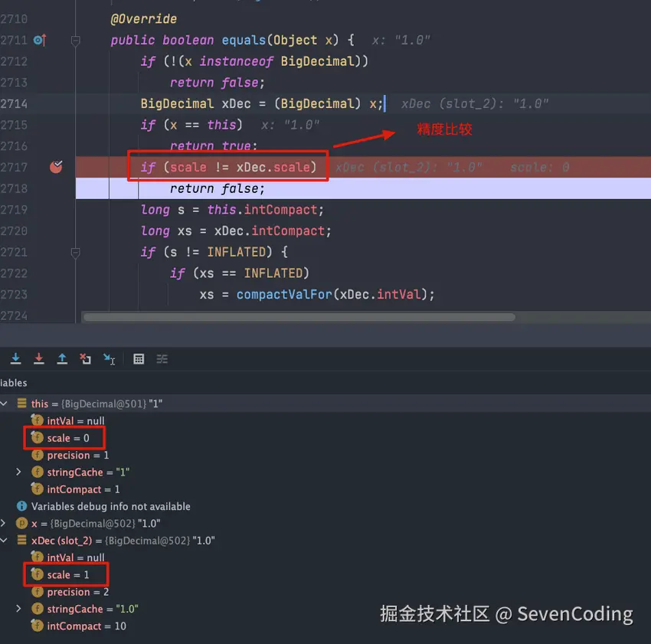The width and height of the screenshot is (651, 644).
Task: Click 'compactValFor' method call on line 2723
Action: pos(284,294)
